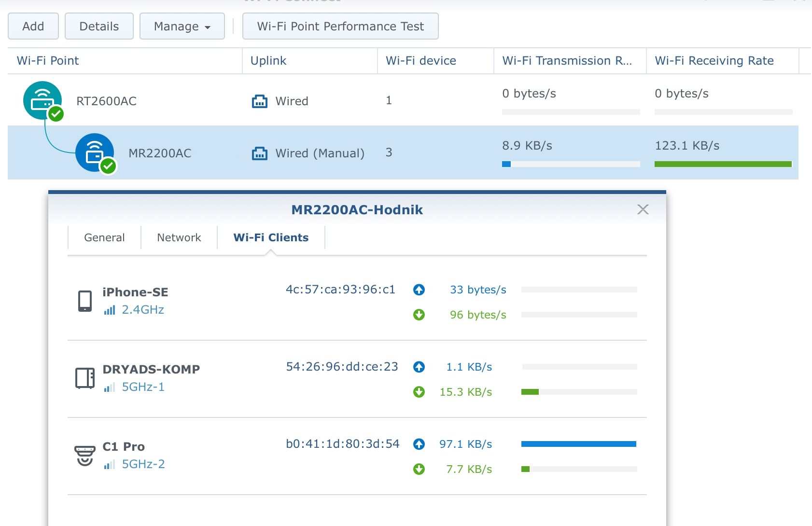Click MAC address 54:26:96:dd:ce:23
The image size is (812, 526).
[342, 367]
